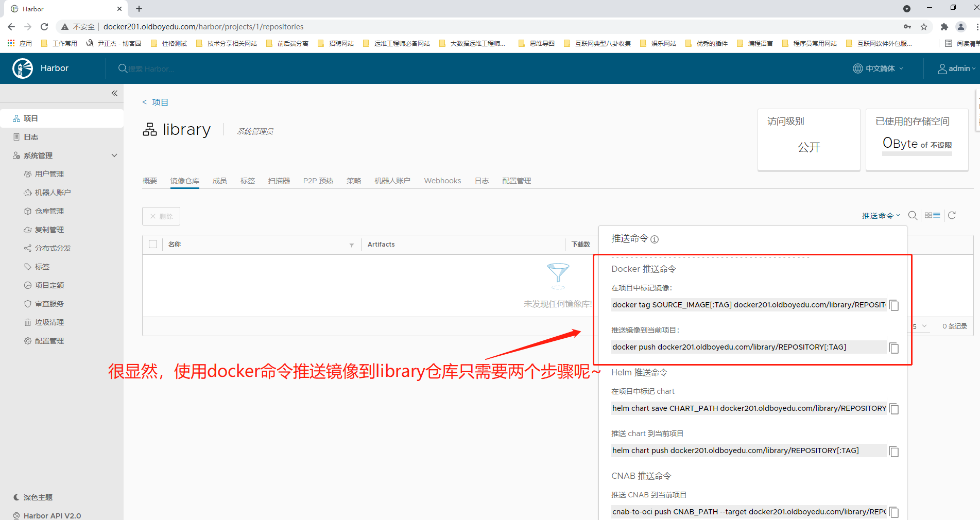The image size is (980, 520).
Task: Switch to the dark theme (深色主题)
Action: [x=38, y=497]
